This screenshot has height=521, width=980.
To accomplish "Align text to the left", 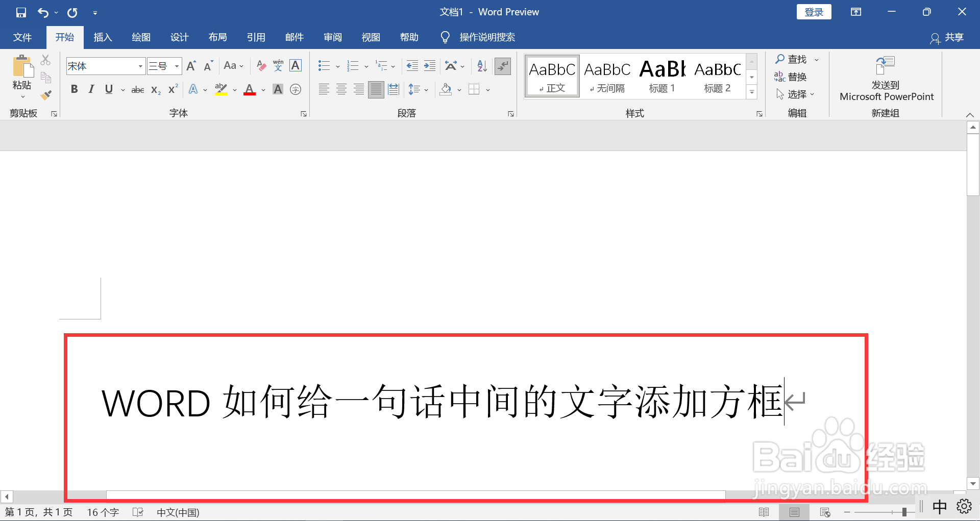I will click(x=324, y=90).
